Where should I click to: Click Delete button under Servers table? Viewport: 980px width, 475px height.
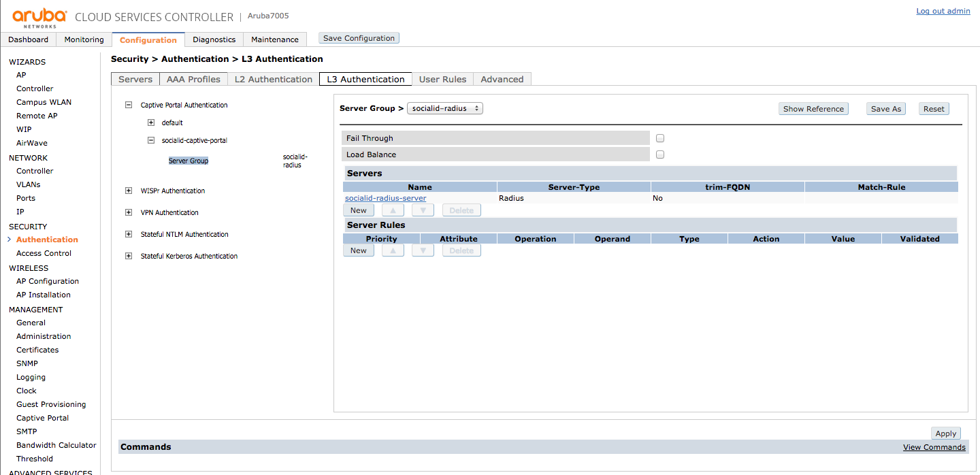point(461,210)
